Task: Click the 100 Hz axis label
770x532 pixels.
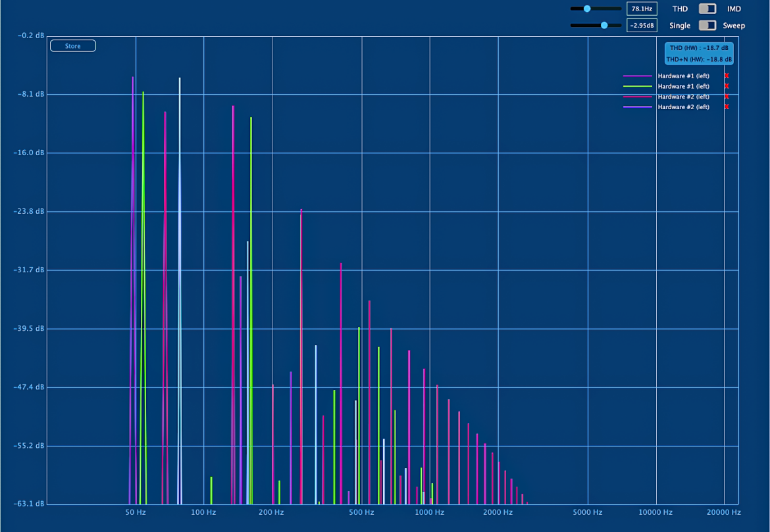Action: (x=203, y=512)
